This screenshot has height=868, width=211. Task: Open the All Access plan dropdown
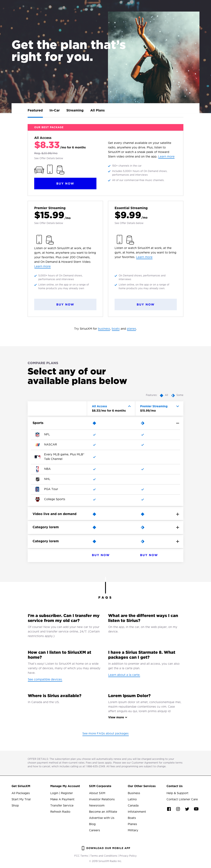pos(129,406)
